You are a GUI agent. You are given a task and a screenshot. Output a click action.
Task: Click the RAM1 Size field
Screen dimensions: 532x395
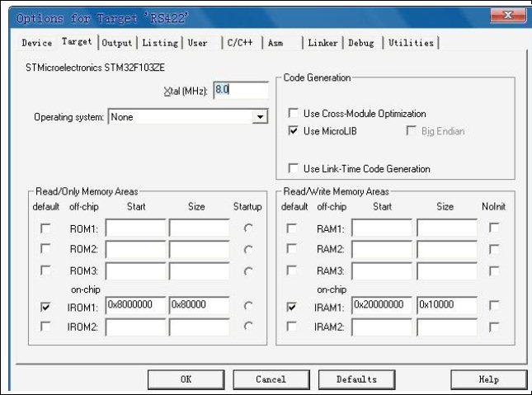pyautogui.click(x=447, y=228)
